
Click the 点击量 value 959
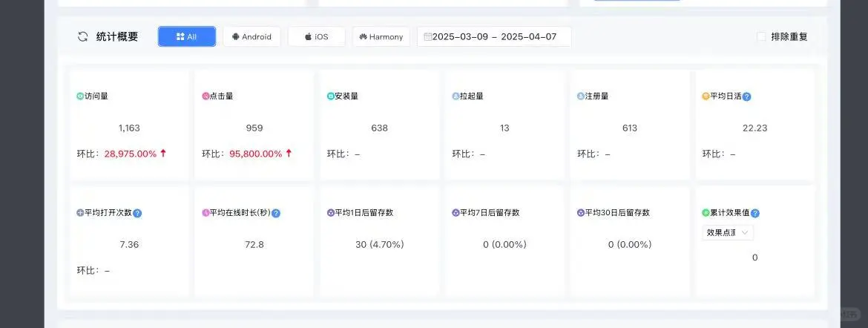(x=254, y=128)
